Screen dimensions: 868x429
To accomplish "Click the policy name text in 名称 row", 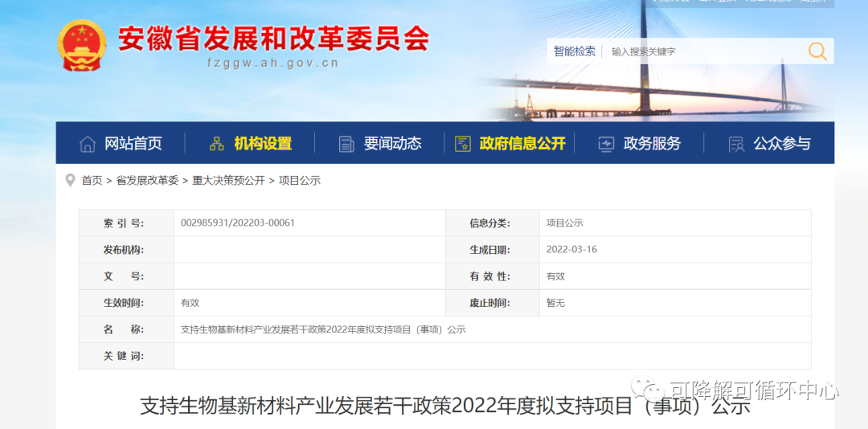I will click(x=323, y=329).
